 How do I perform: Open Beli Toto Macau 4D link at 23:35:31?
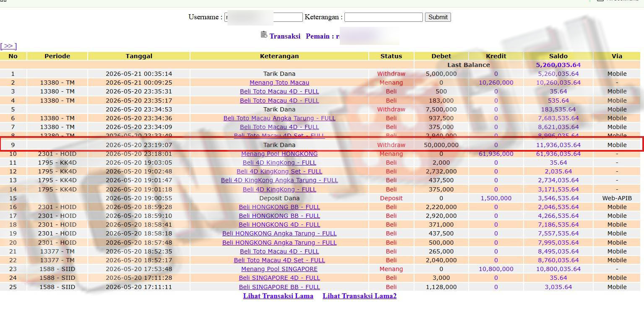[x=279, y=91]
